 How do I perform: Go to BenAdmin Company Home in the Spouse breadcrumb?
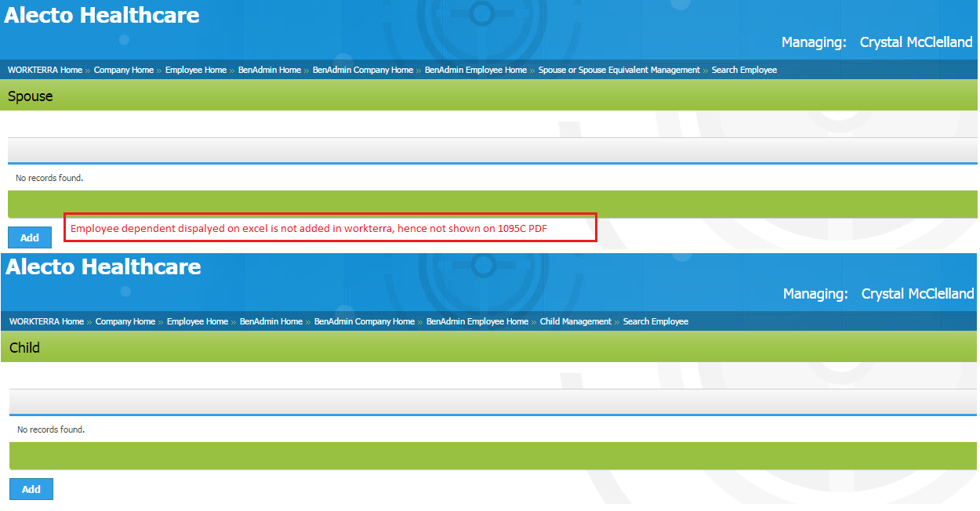pyautogui.click(x=363, y=70)
